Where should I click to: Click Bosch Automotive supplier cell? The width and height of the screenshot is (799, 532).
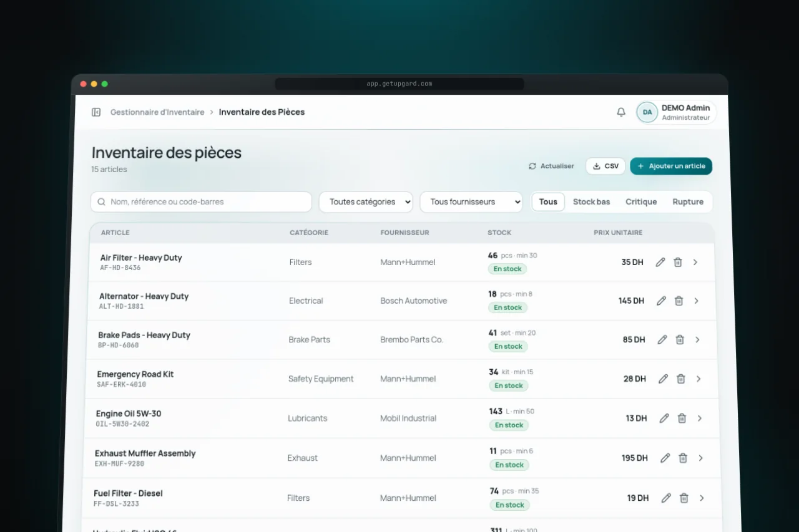coord(414,301)
